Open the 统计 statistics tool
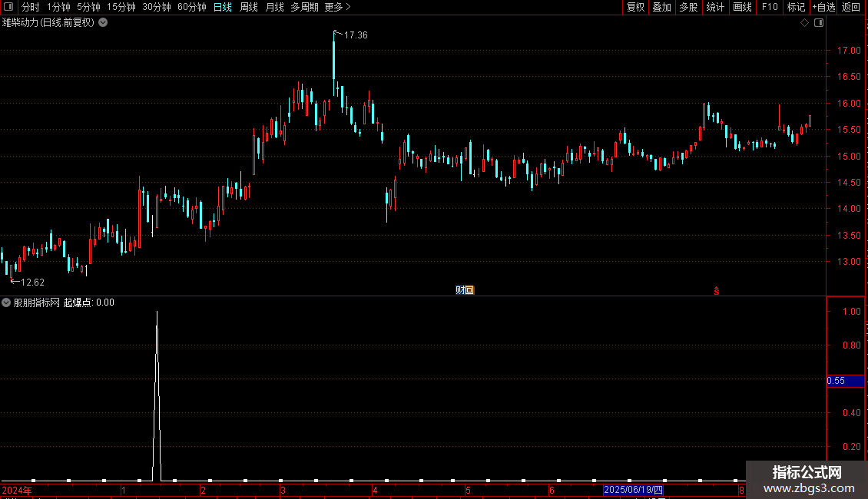The height and width of the screenshot is (499, 868). coord(715,7)
